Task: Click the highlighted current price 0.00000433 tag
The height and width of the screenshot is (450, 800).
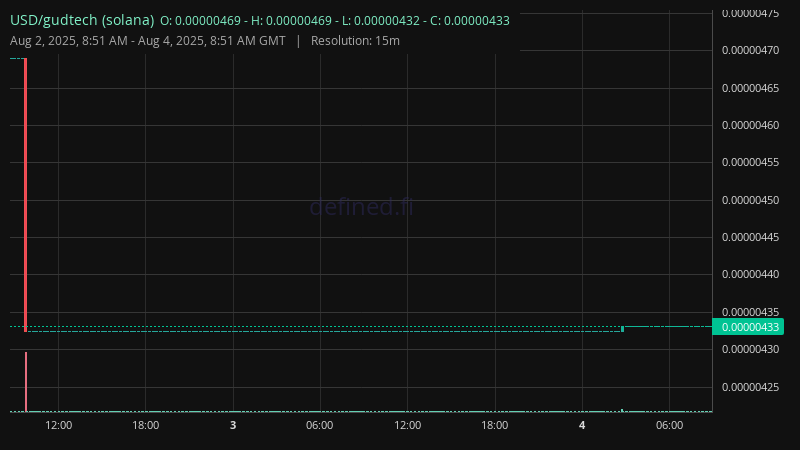Action: tap(748, 327)
